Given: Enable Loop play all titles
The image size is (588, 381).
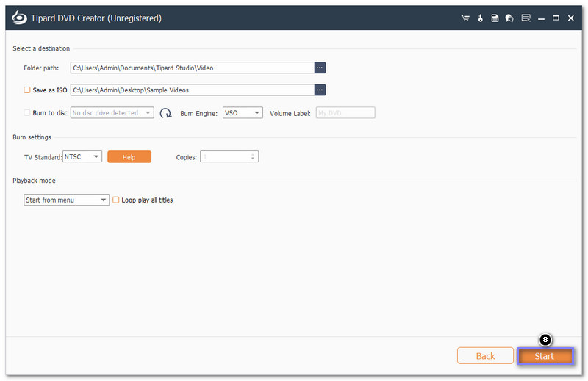Looking at the screenshot, I should coord(116,200).
